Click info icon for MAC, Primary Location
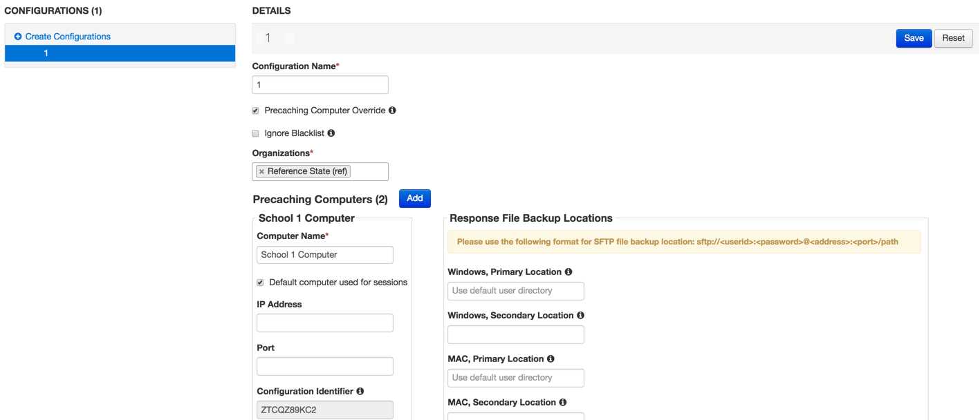Screen dimensions: 980x420 pos(551,359)
